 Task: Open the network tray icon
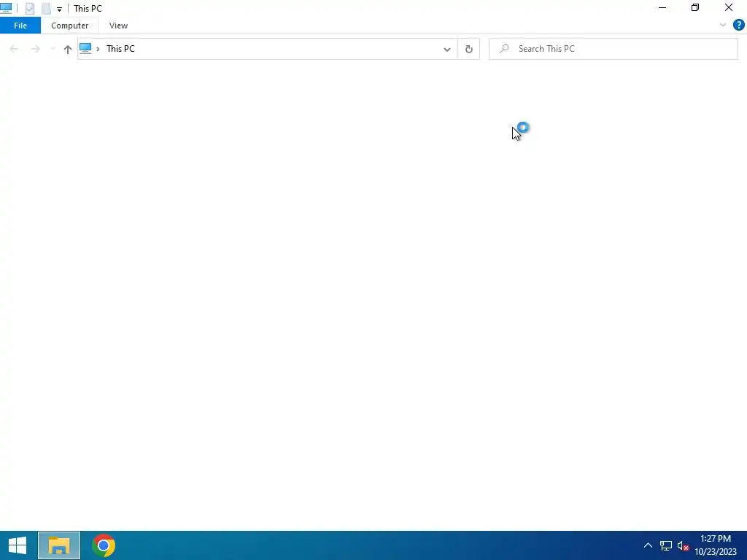coord(665,545)
